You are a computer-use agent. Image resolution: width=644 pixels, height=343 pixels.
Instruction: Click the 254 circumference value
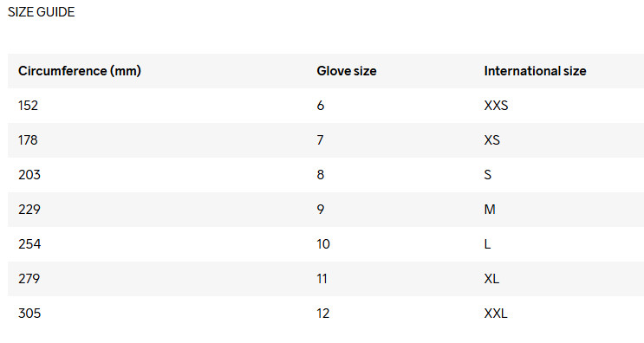pos(29,244)
